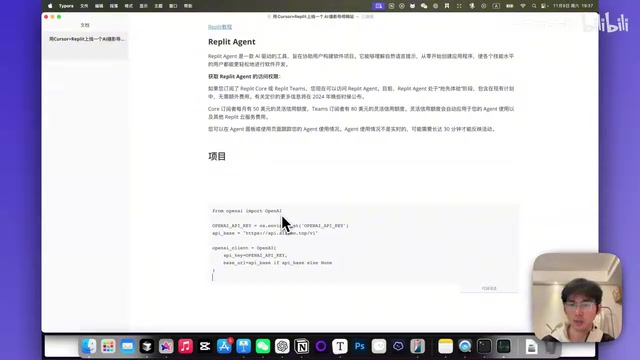Click the WeChat status icon in menu bar
The image size is (640, 360).
pos(424,6)
